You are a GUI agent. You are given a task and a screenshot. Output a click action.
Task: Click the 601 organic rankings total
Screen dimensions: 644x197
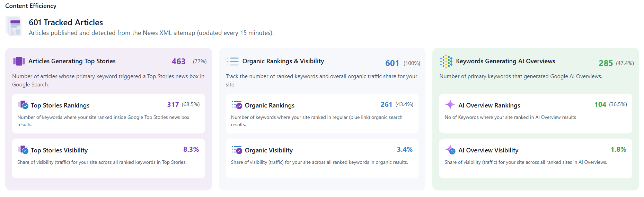[392, 63]
